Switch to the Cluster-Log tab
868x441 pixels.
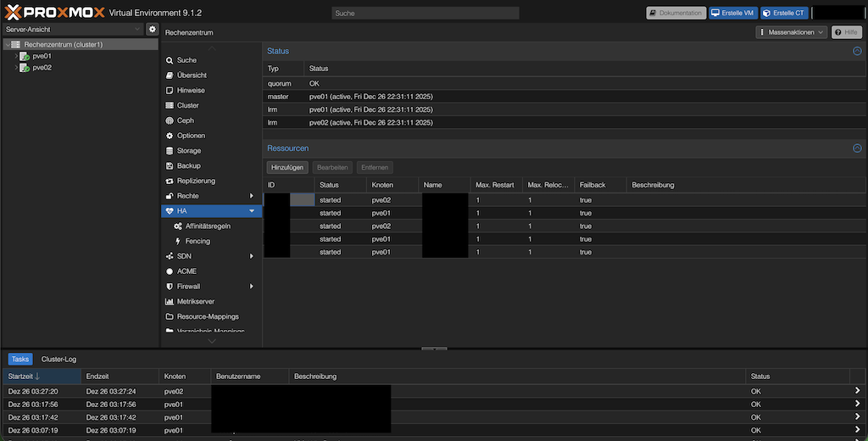coord(58,360)
